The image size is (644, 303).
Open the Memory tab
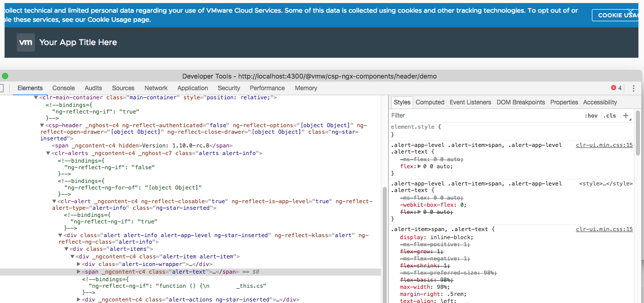pyautogui.click(x=306, y=88)
